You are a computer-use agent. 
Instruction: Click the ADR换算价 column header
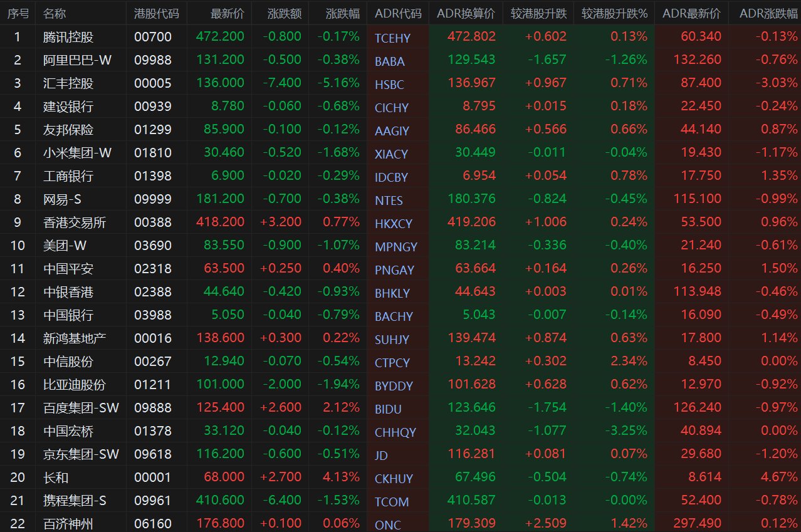pos(466,13)
